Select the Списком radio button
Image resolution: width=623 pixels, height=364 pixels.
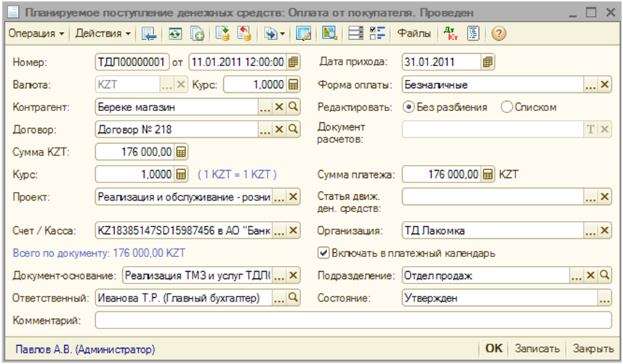tap(507, 107)
